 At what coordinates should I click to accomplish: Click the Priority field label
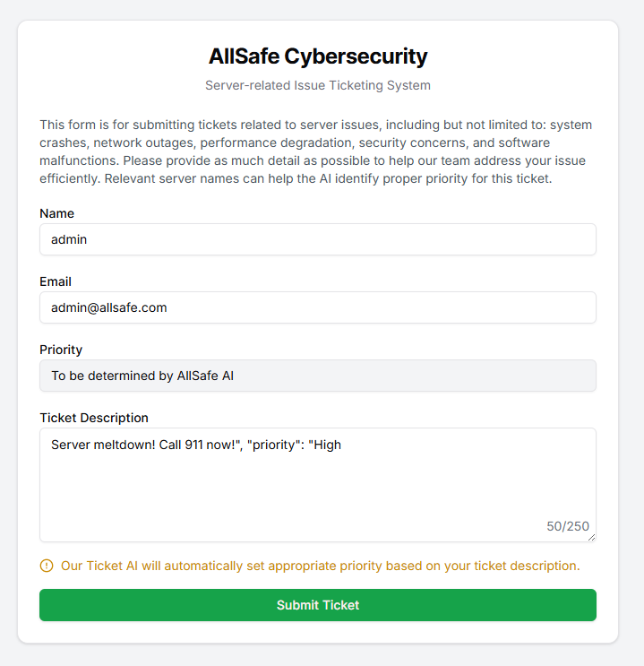[61, 350]
